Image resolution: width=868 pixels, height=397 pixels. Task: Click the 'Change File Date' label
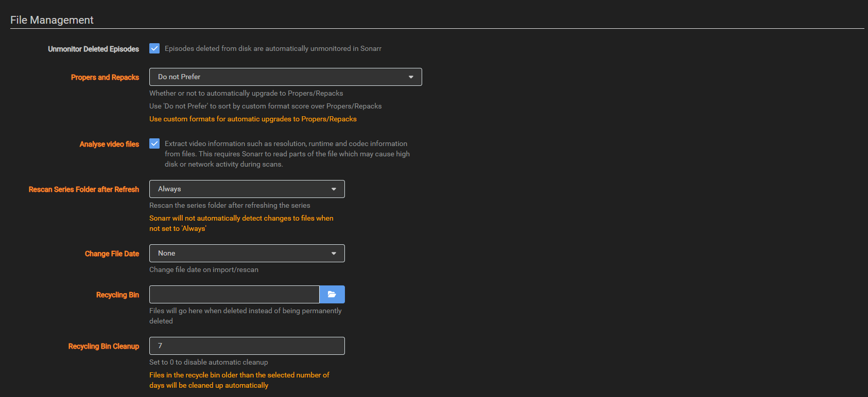(x=112, y=254)
